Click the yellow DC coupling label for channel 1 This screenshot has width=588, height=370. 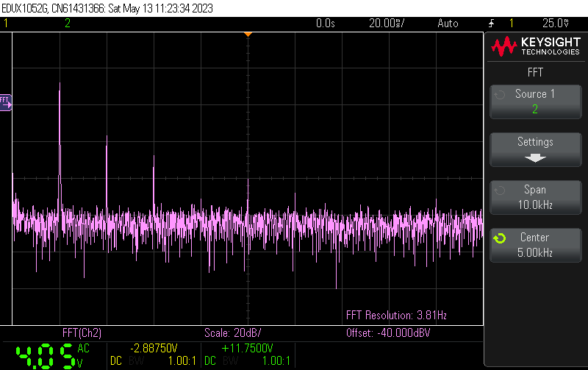coord(116,361)
